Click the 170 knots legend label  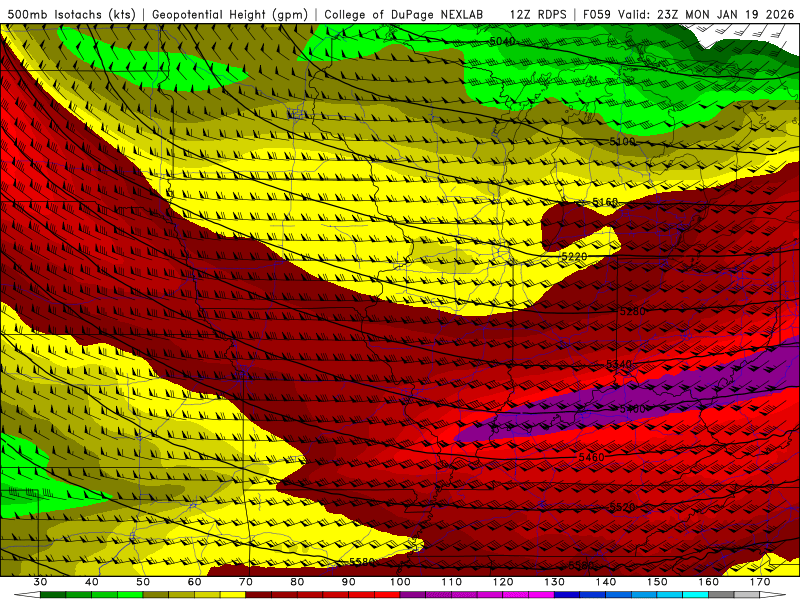coord(760,582)
